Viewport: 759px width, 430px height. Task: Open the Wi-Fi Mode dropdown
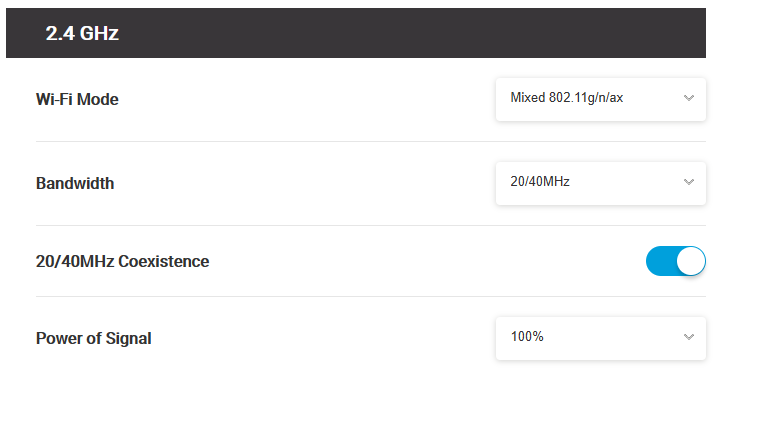[600, 98]
